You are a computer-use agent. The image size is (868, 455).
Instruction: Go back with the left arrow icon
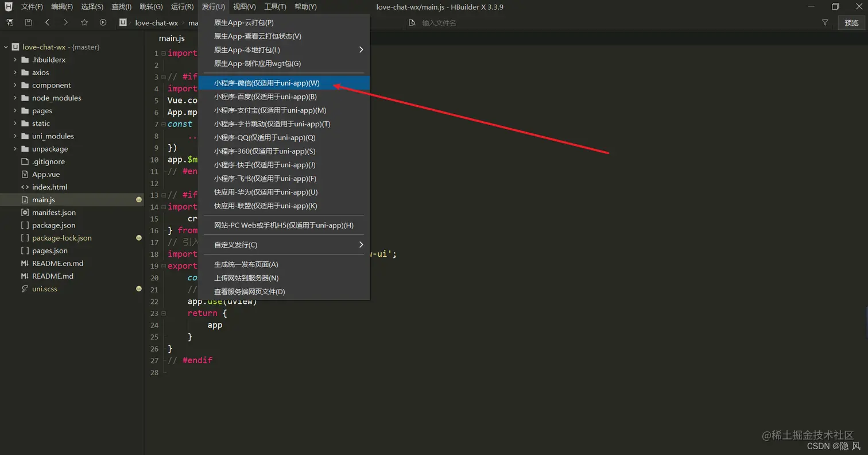tap(47, 22)
